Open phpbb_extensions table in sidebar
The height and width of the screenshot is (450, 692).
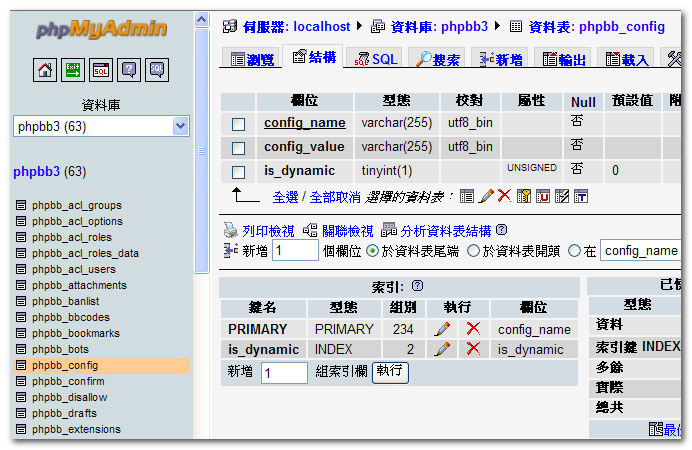pos(76,429)
